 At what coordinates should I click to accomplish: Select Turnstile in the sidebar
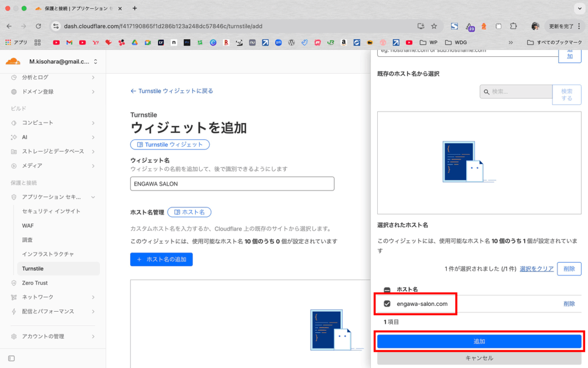(x=33, y=269)
